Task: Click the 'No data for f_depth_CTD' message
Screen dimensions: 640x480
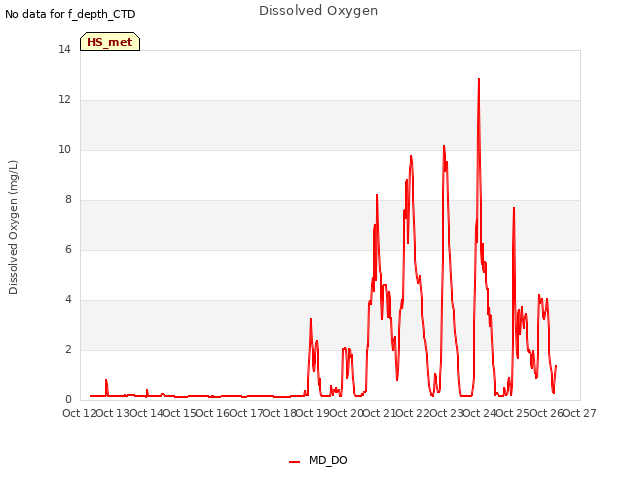Action: tap(70, 14)
